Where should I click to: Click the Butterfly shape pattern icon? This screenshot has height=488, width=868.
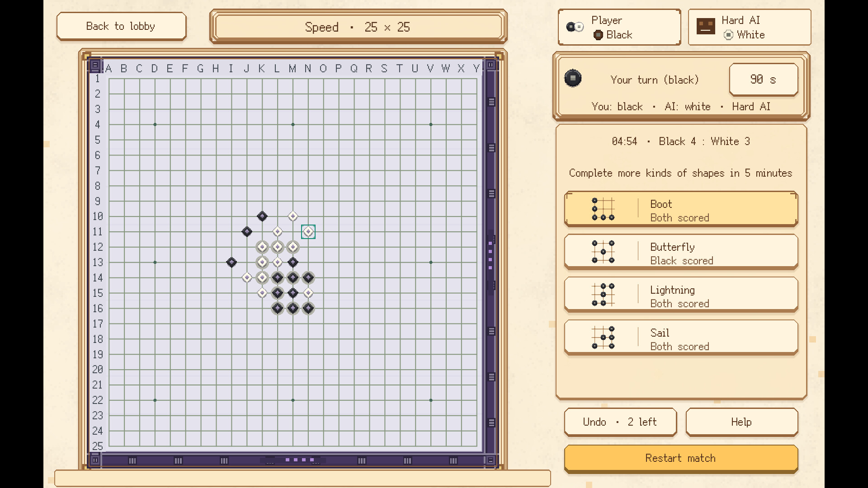603,252
